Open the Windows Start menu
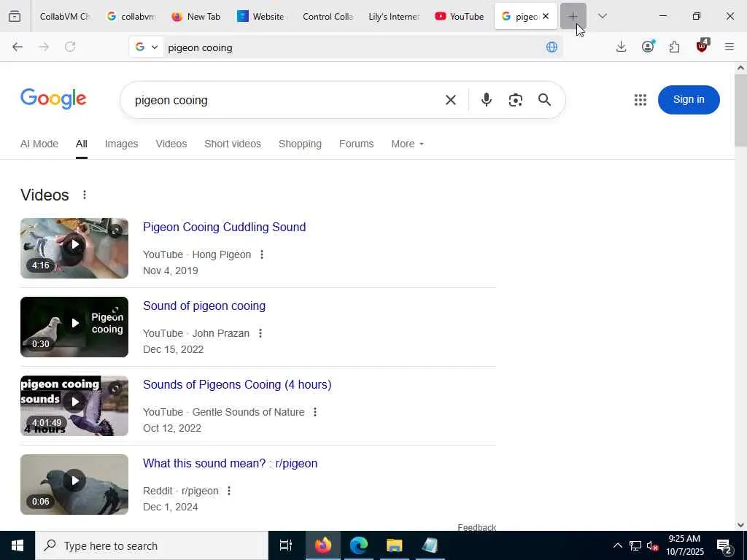 [x=18, y=545]
